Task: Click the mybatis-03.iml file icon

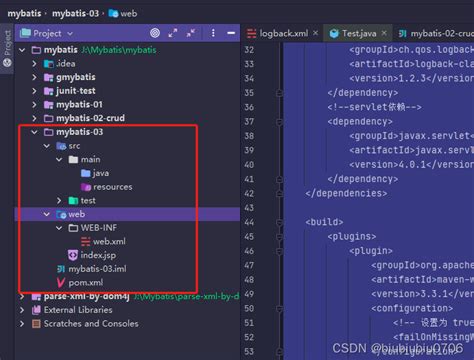Action: point(61,269)
